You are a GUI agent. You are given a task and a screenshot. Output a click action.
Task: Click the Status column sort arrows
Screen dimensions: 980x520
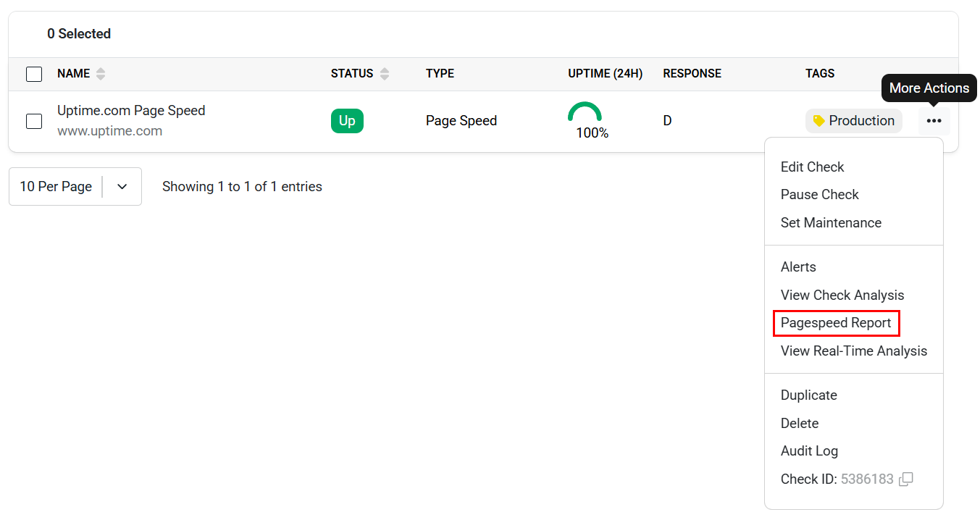click(x=384, y=73)
